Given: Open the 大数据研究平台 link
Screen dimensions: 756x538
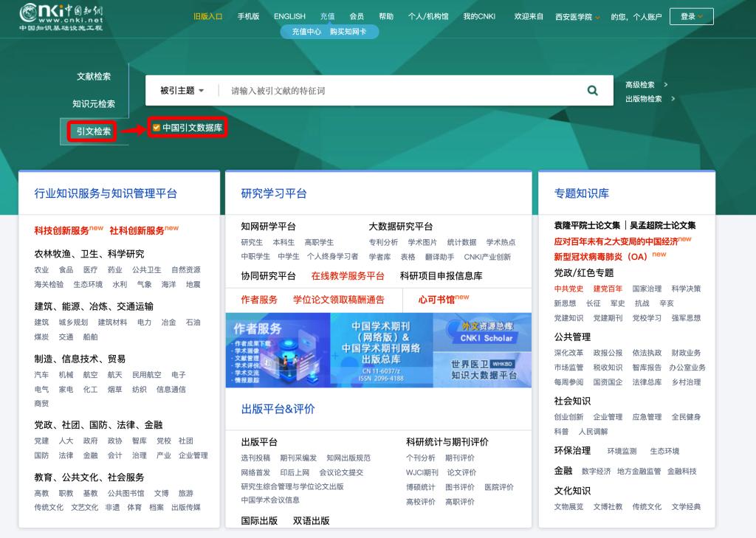Looking at the screenshot, I should pos(401,226).
